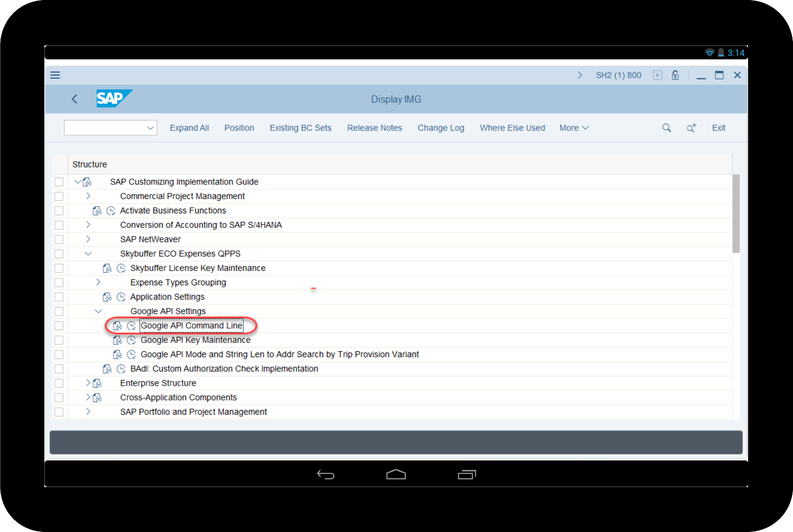Select Google API Key Maintenance entry
Viewport: 793px width, 532px height.
(x=195, y=340)
